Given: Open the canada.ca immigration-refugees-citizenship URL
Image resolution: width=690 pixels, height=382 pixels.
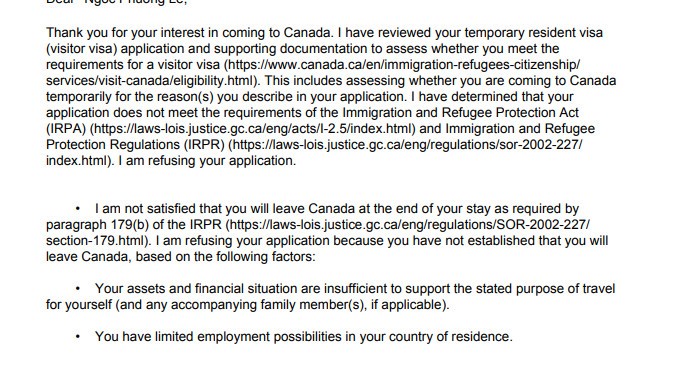Looking at the screenshot, I should 404,65.
